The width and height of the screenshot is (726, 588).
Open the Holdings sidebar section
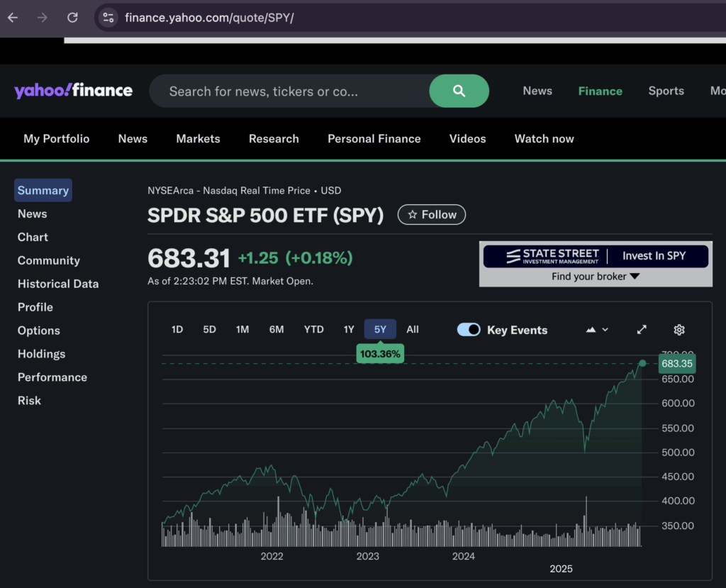pos(41,354)
